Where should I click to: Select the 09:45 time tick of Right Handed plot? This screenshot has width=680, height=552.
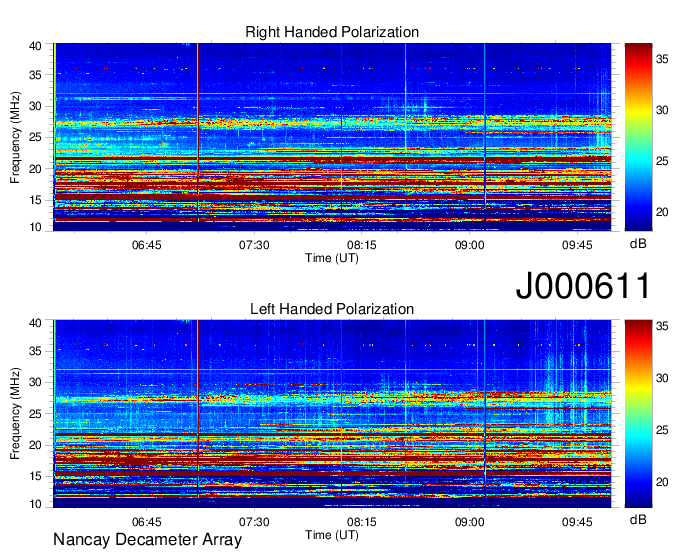577,245
